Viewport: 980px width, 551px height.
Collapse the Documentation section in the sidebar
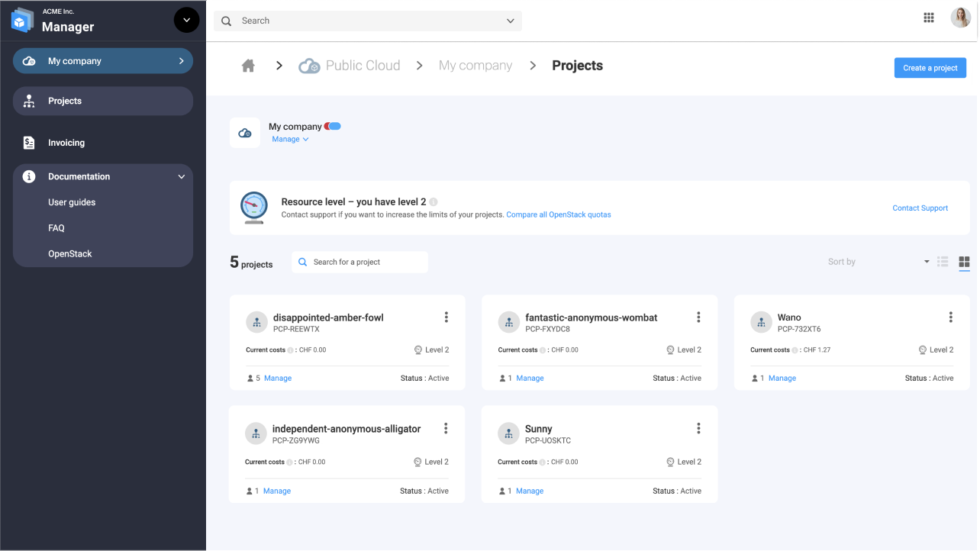(x=103, y=176)
